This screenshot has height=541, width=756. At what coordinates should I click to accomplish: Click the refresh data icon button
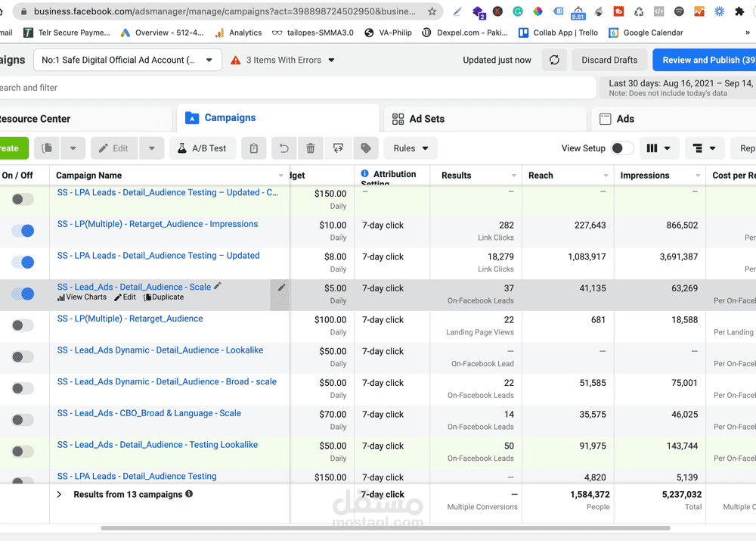(x=554, y=60)
